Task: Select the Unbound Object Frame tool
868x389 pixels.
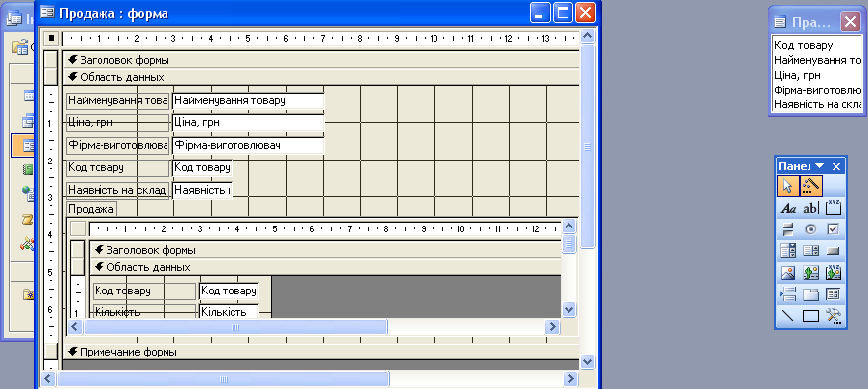Action: point(811,272)
